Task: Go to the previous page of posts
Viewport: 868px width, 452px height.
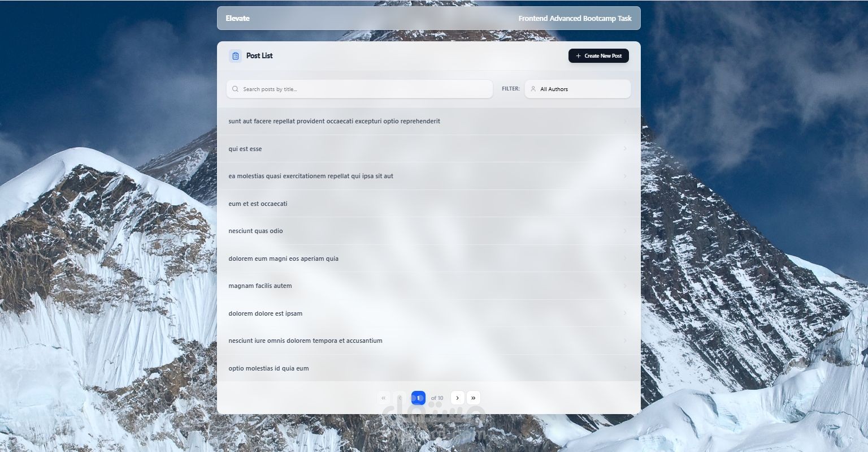Action: (400, 398)
